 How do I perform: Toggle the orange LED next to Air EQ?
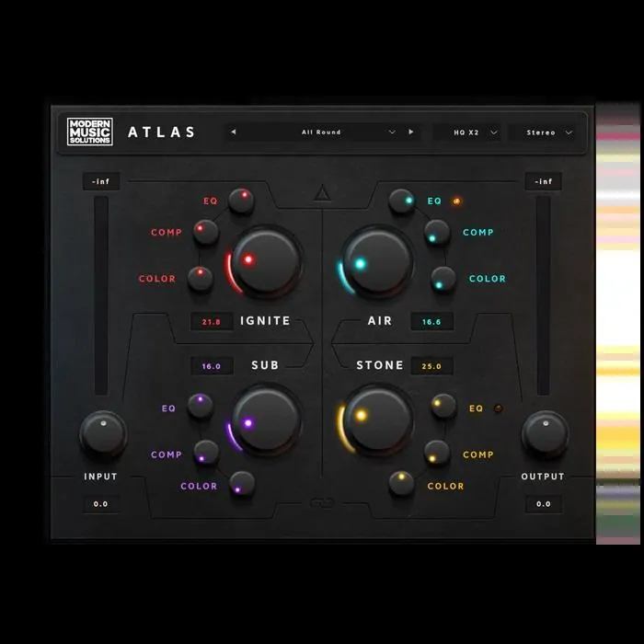456,201
